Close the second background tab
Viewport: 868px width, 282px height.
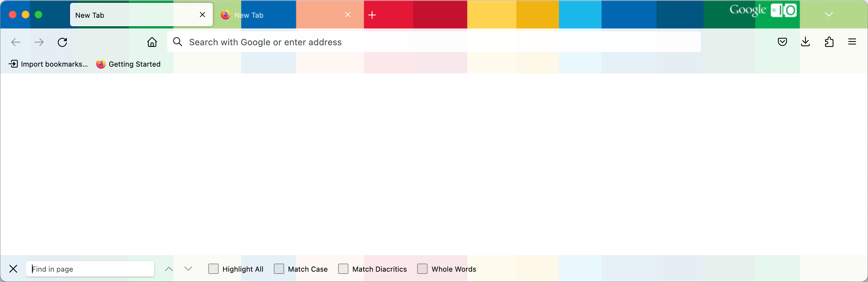click(348, 15)
